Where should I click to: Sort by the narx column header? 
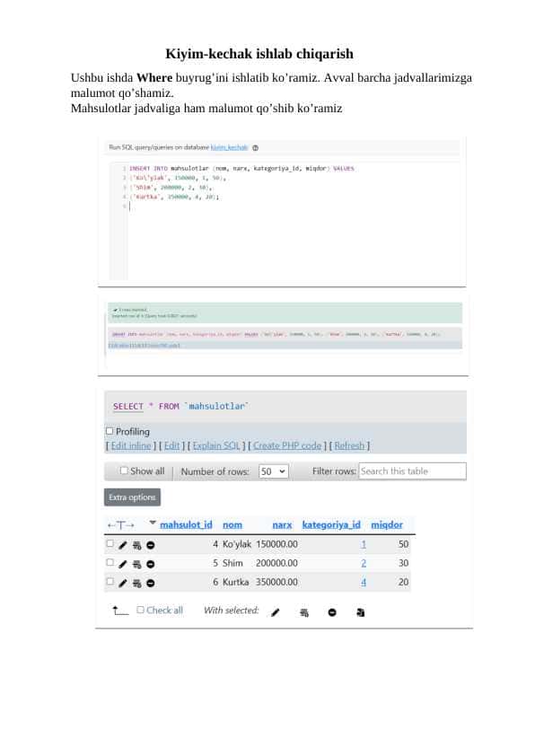282,524
